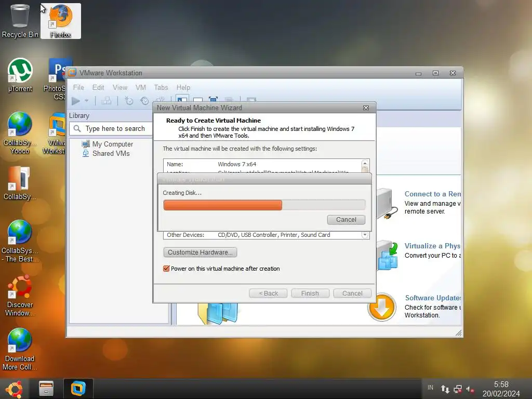Open the power options dropdown arrow
Image resolution: width=532 pixels, height=399 pixels.
pyautogui.click(x=87, y=101)
